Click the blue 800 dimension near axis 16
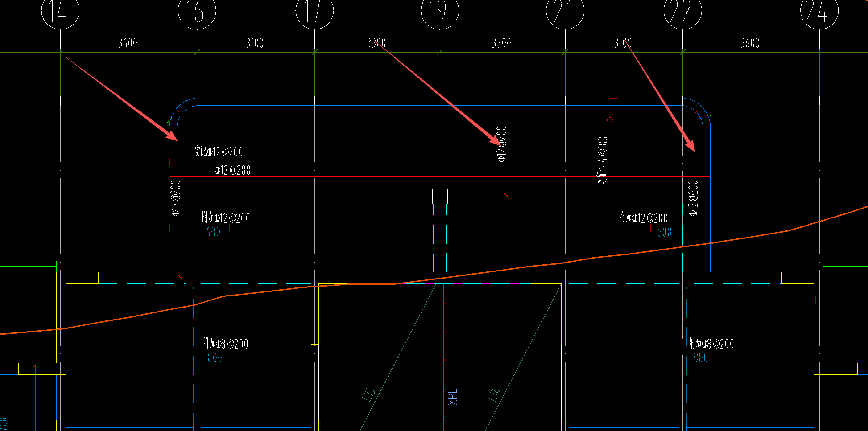 click(215, 357)
